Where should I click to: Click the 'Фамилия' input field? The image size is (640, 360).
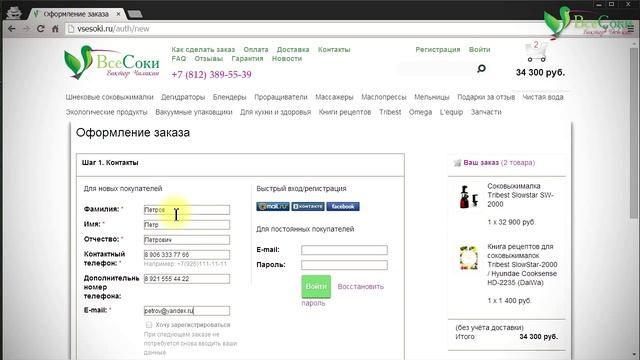187,210
